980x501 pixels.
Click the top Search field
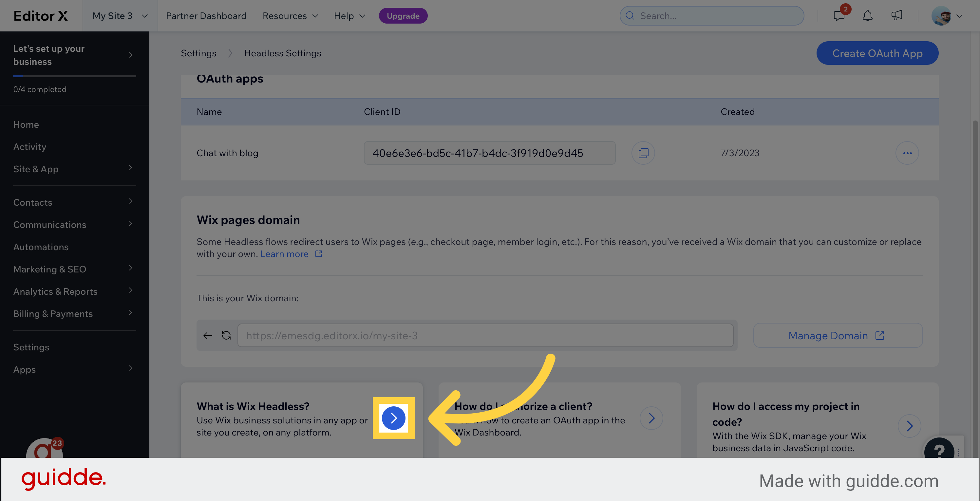[711, 16]
